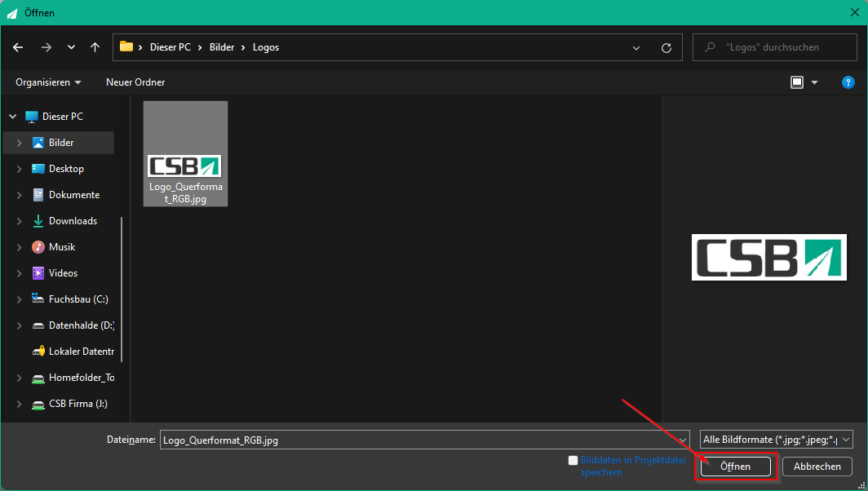The image size is (868, 491).
Task: Cancel with the Abbrechen button
Action: tap(817, 467)
